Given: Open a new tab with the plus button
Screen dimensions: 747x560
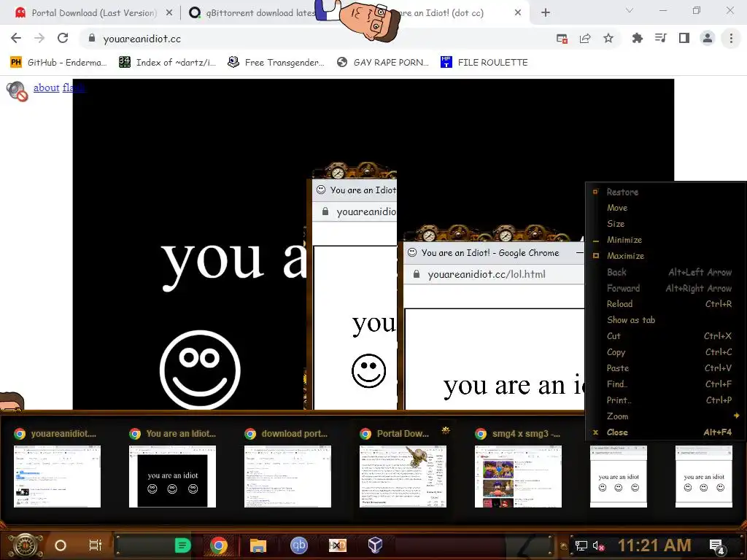Looking at the screenshot, I should pyautogui.click(x=546, y=13).
